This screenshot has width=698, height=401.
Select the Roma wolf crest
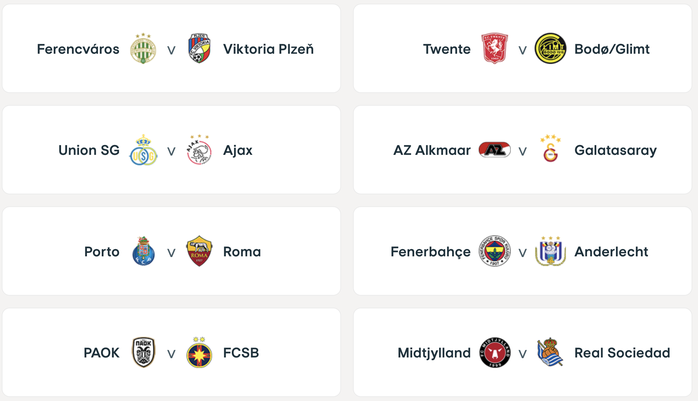tap(199, 251)
